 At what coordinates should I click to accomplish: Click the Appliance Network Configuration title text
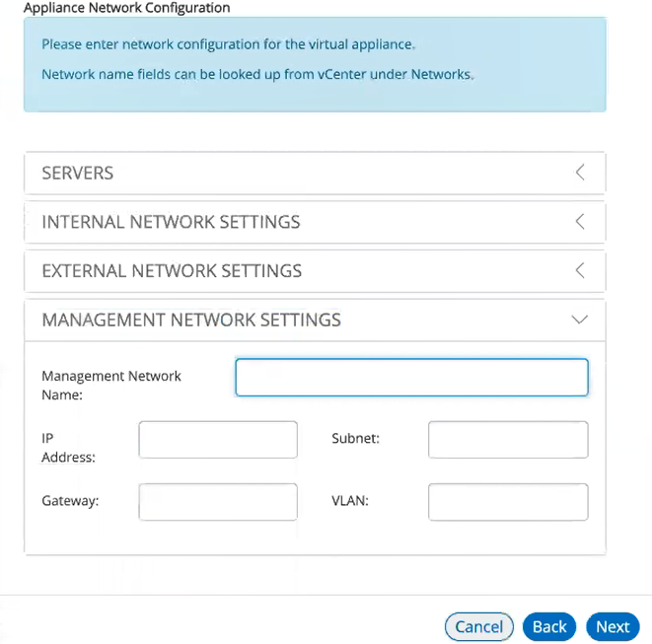coord(127,8)
